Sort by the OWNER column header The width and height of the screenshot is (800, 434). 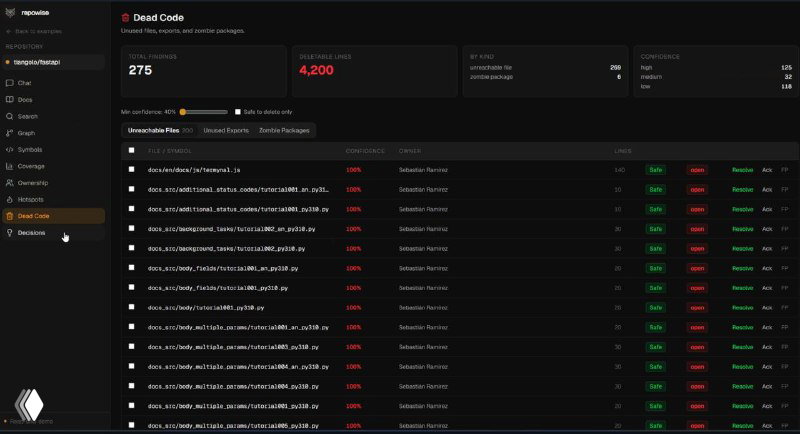[x=410, y=151]
